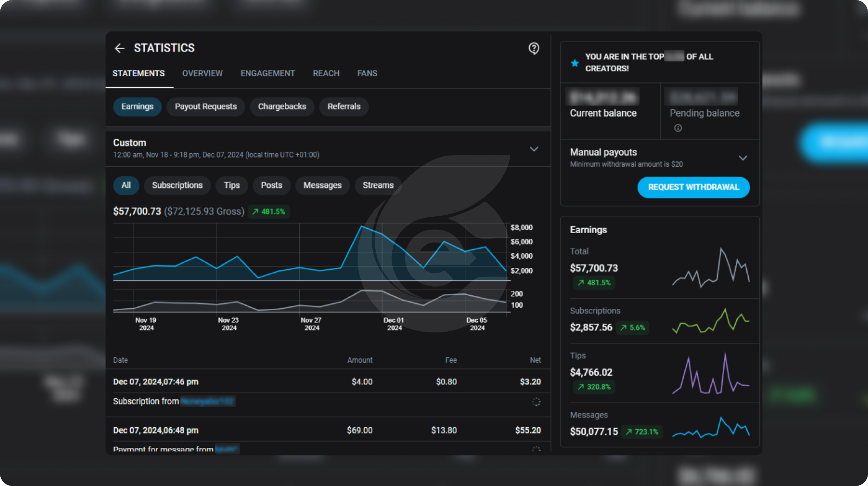The width and height of the screenshot is (868, 486).
Task: Click the 5.6% badge beside Subscriptions earnings
Action: click(x=632, y=327)
